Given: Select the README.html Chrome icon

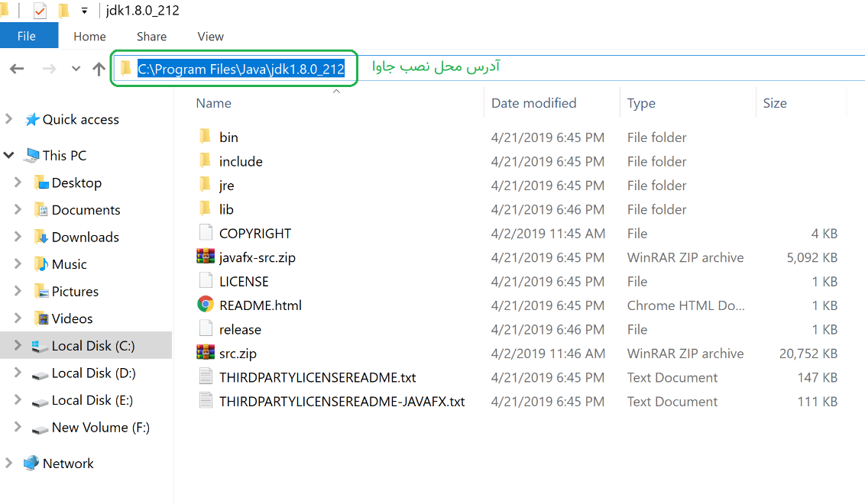Looking at the screenshot, I should tap(206, 305).
